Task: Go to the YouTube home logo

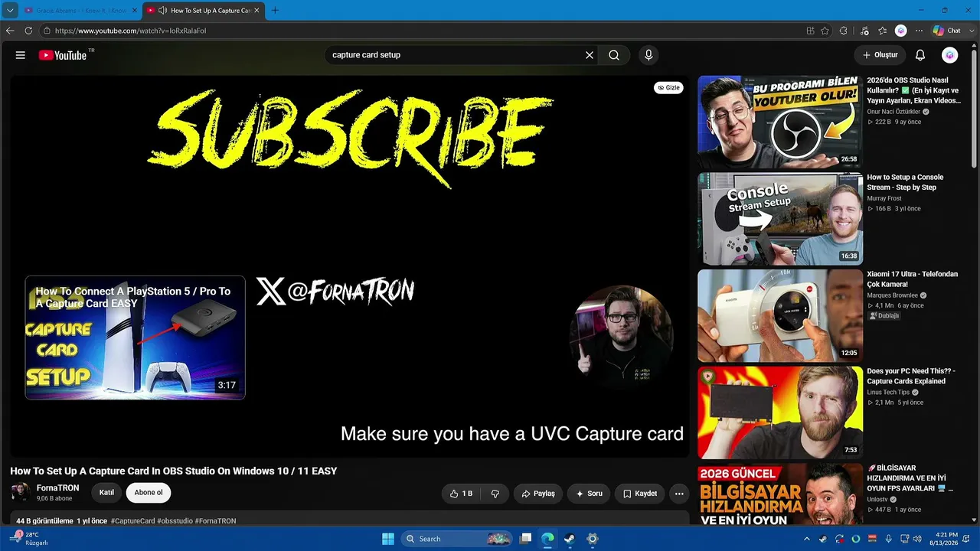Action: [x=63, y=55]
